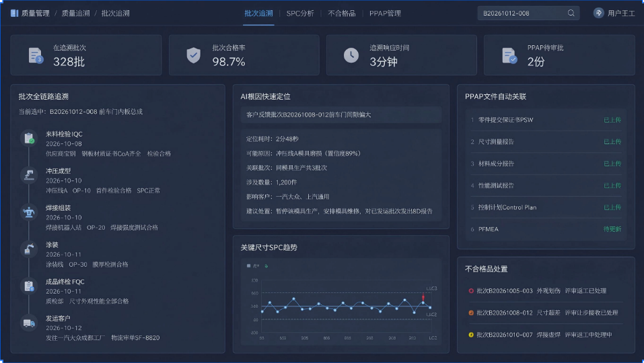The width and height of the screenshot is (644, 363).
Task: Go to 质量追溯 breadcrumb
Action: (x=75, y=13)
